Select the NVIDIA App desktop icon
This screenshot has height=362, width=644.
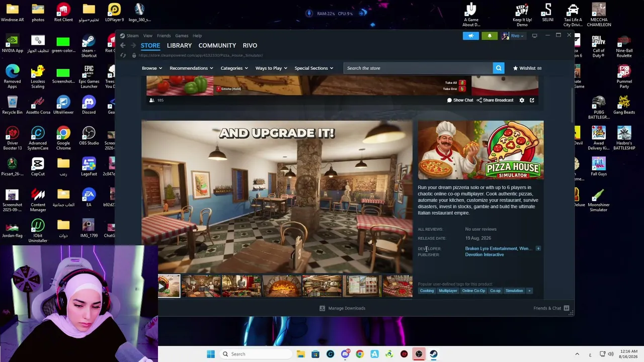coord(12,44)
